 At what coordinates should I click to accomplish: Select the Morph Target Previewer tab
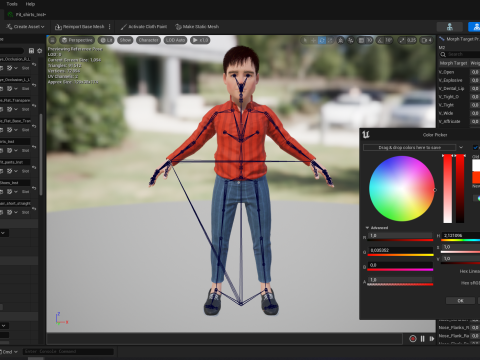[459, 39]
